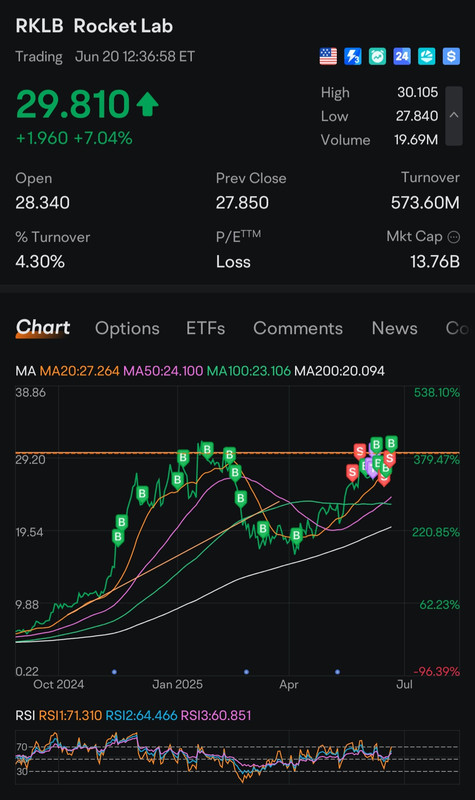This screenshot has width=475, height=800.
Task: Open the Options tab
Action: (127, 328)
